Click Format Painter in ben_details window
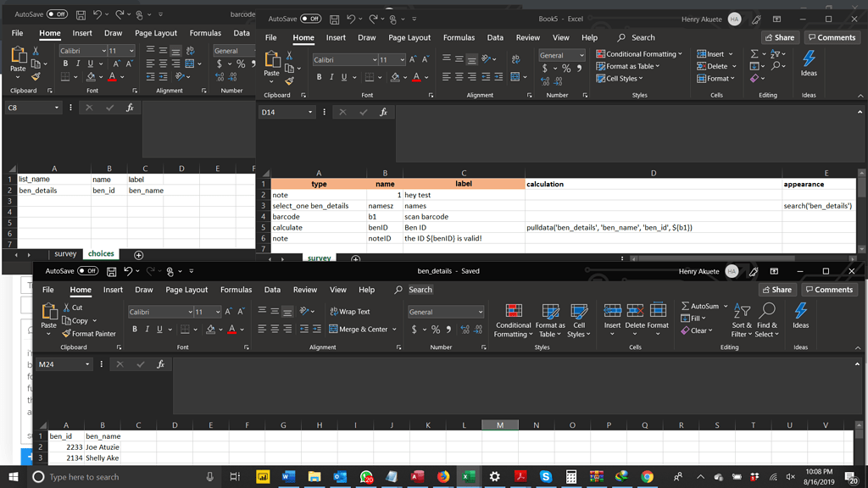The width and height of the screenshot is (868, 488). click(89, 334)
